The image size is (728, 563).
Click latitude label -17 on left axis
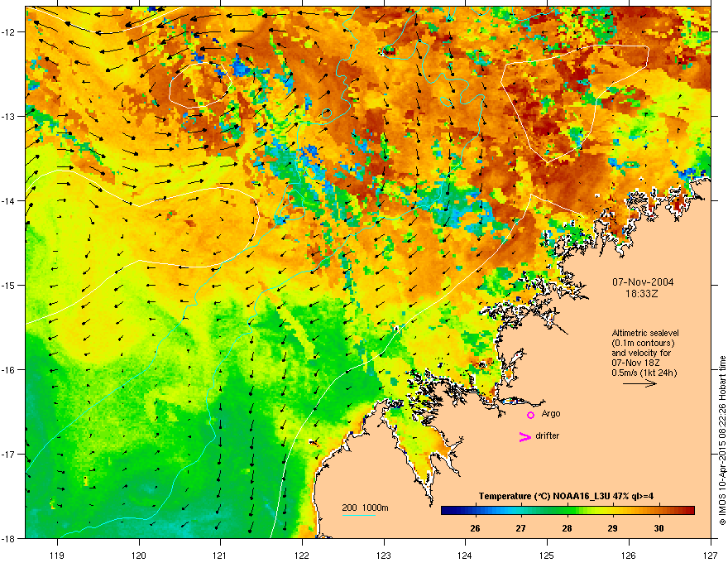pyautogui.click(x=9, y=455)
